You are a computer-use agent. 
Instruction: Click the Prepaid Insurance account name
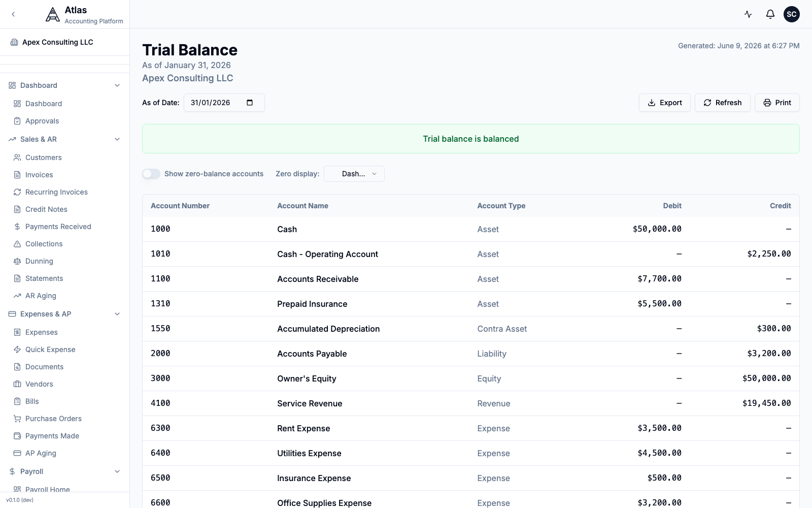point(312,304)
